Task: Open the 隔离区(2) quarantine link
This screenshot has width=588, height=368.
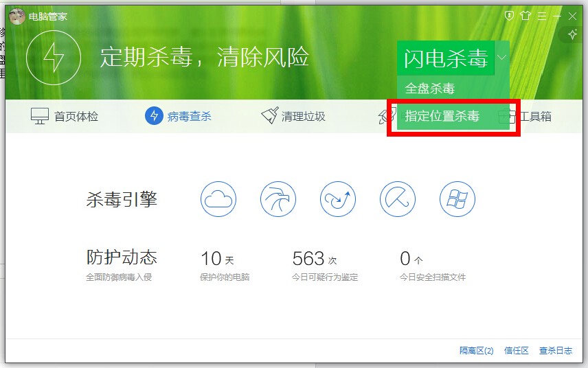Action: click(476, 351)
